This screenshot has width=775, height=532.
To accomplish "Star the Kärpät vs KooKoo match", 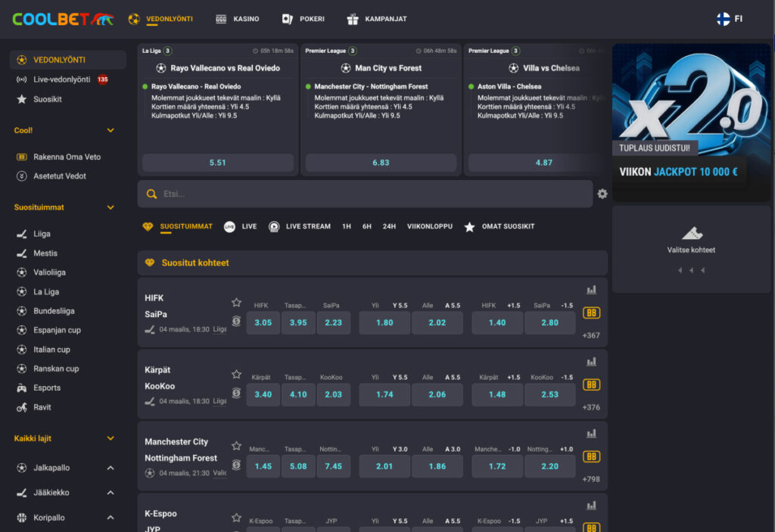I will pos(236,375).
